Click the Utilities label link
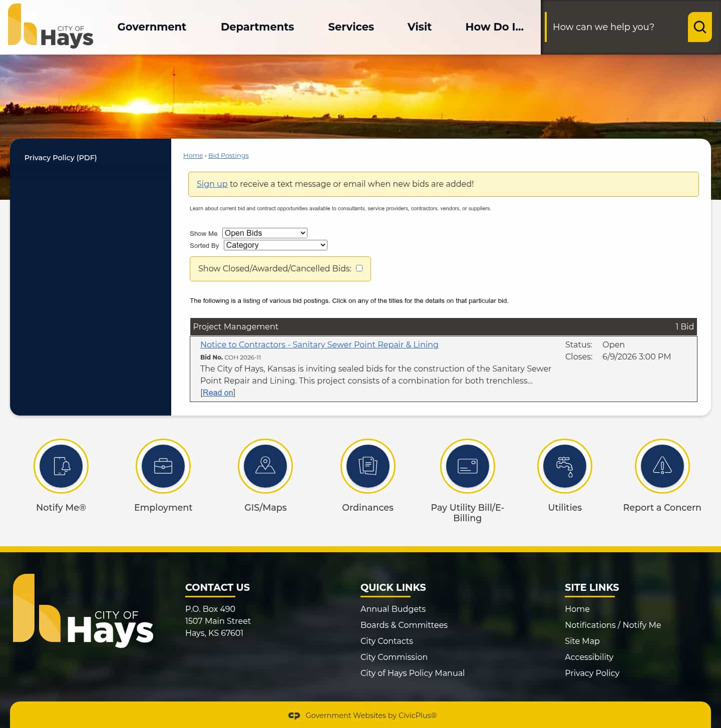Image resolution: width=721 pixels, height=728 pixels. 565,507
